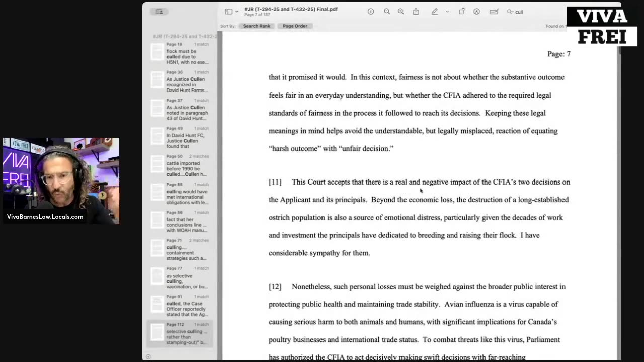The image size is (644, 362).
Task: Sort results by Page Order
Action: [295, 26]
